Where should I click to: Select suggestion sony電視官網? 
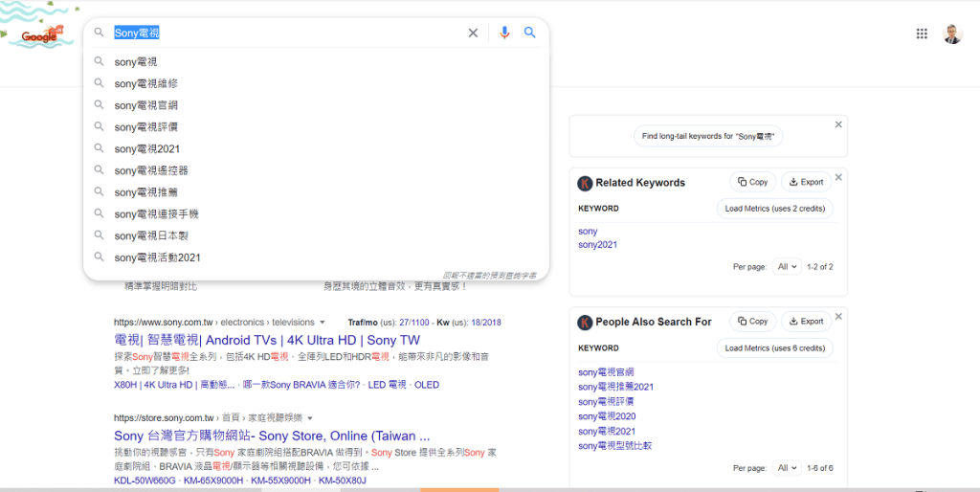point(316,105)
